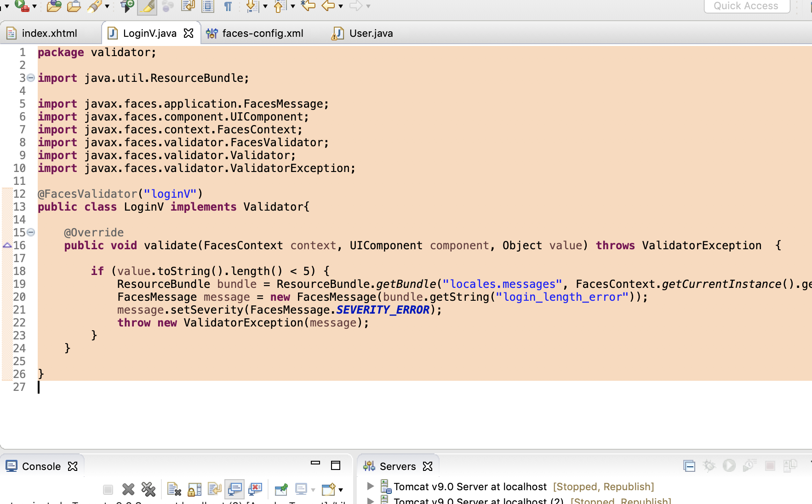
Task: Click line number 27 in gutter
Action: [x=19, y=387]
